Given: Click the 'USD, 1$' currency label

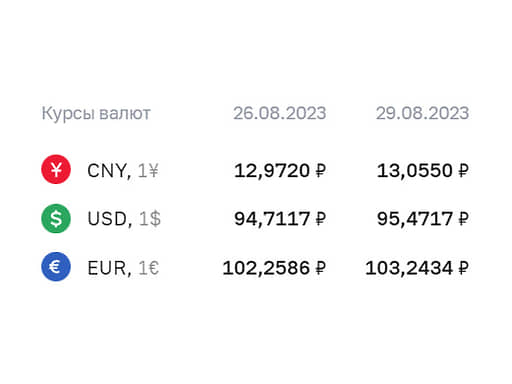Looking at the screenshot, I should (124, 219).
